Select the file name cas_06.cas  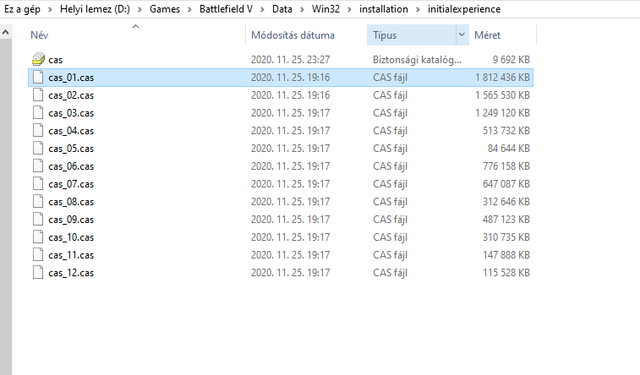tap(71, 166)
